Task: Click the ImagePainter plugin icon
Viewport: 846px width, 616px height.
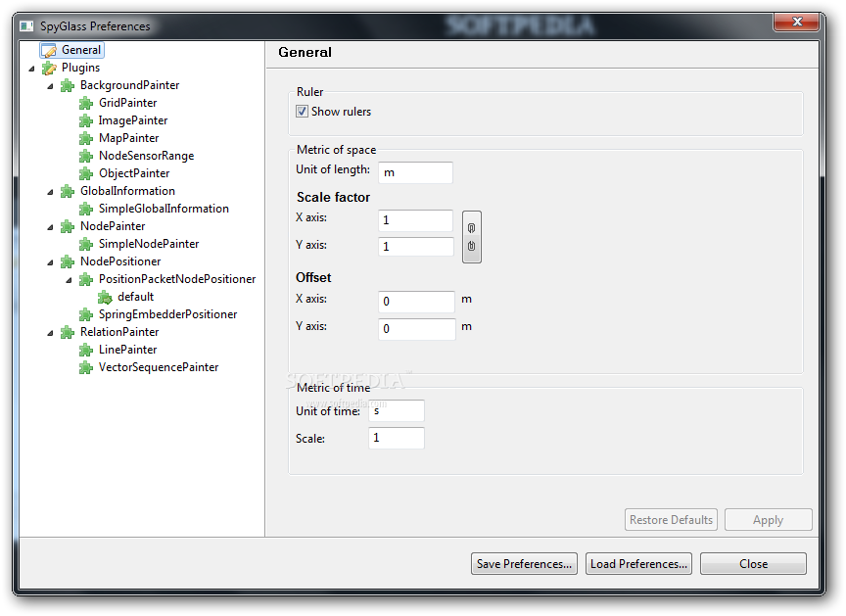Action: (86, 120)
